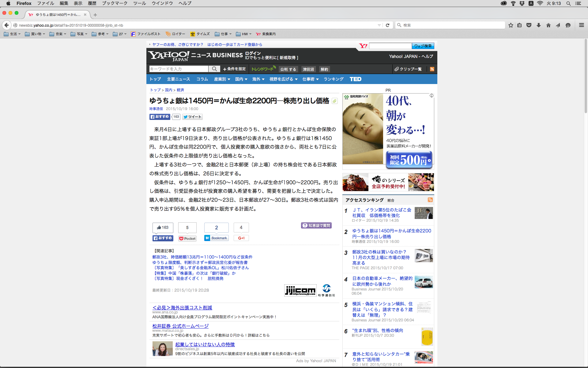Toggle the Hatena Bookmark button
Image resolution: width=588 pixels, height=368 pixels.
[x=217, y=238]
